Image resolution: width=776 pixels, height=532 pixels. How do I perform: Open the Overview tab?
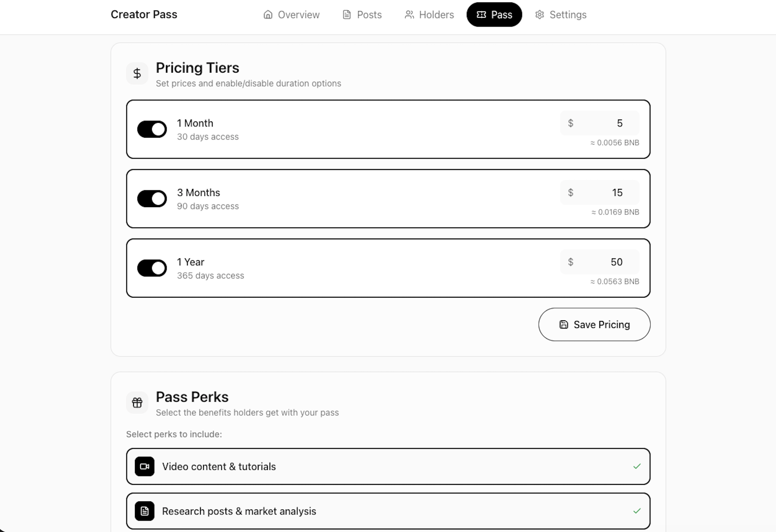(291, 14)
